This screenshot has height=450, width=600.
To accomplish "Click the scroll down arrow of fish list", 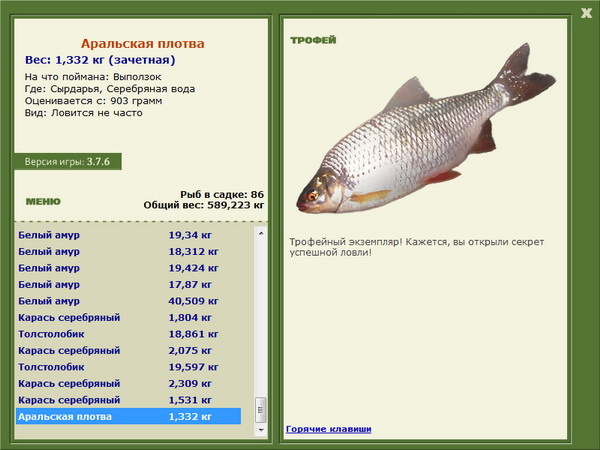I will point(261,430).
